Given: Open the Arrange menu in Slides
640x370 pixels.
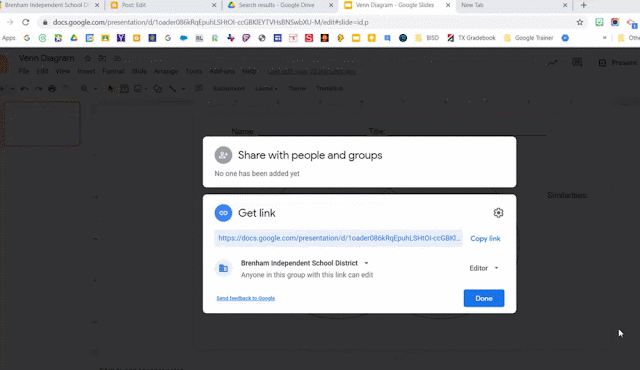Looking at the screenshot, I should (x=166, y=71).
